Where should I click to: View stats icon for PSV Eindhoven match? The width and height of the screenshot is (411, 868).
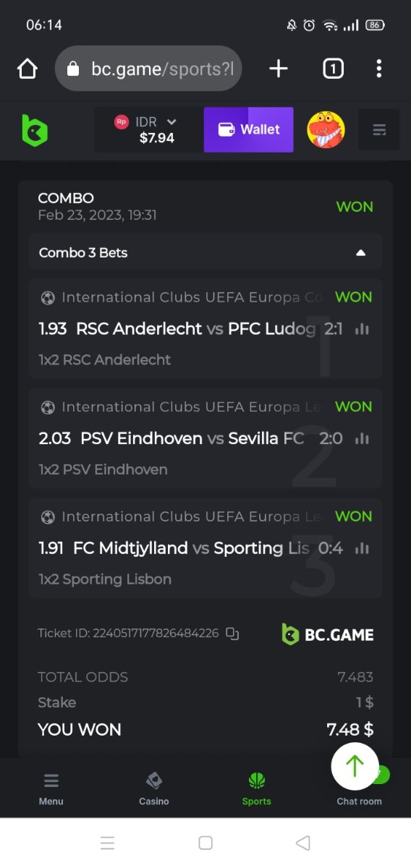click(x=362, y=438)
